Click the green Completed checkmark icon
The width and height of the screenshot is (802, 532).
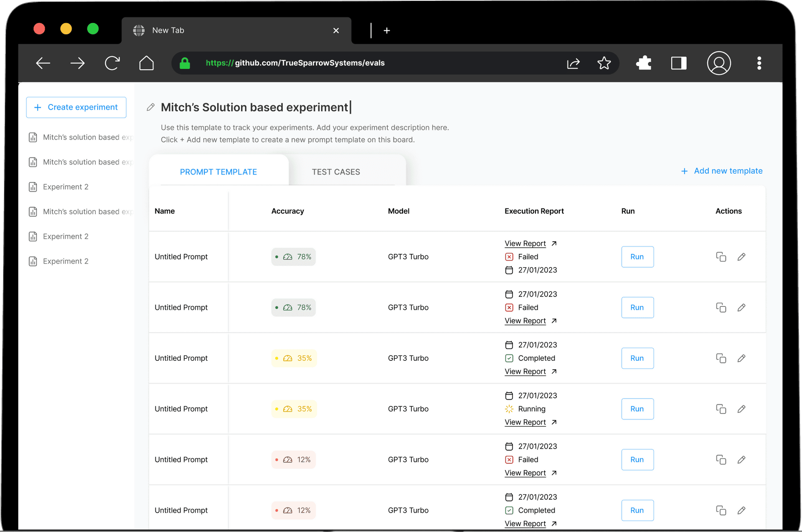pos(509,358)
